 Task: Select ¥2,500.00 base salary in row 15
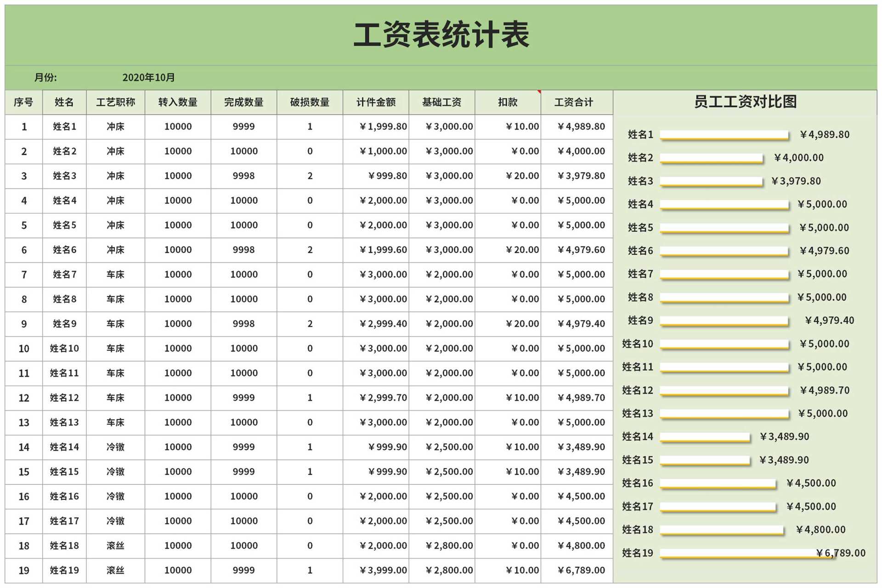point(442,472)
